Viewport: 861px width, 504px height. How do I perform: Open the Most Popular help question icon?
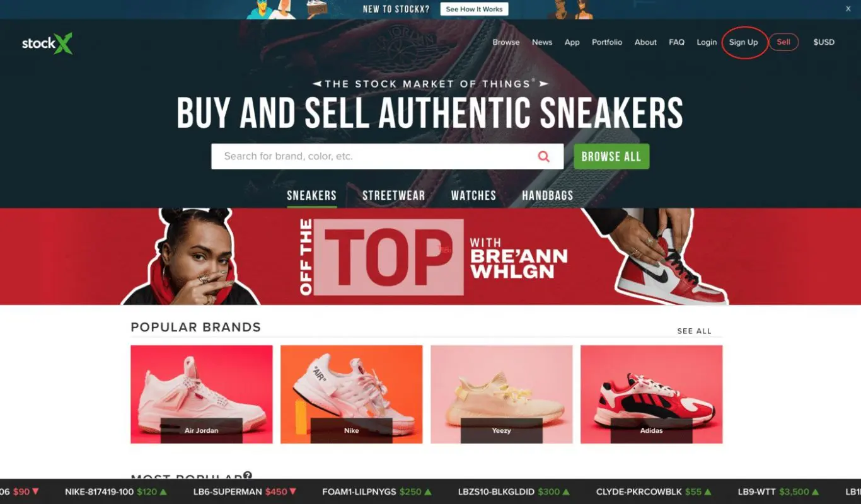248,476
